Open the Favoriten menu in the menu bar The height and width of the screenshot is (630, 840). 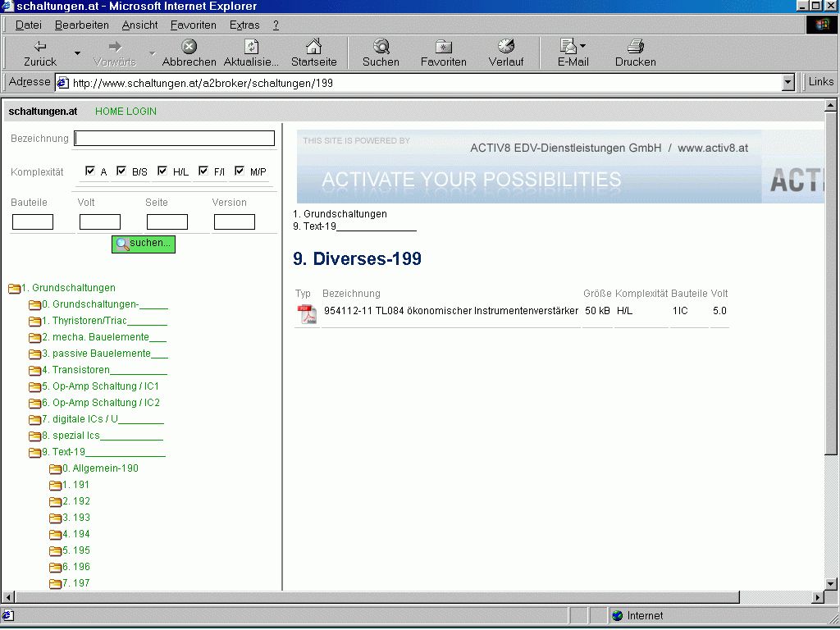pyautogui.click(x=194, y=25)
